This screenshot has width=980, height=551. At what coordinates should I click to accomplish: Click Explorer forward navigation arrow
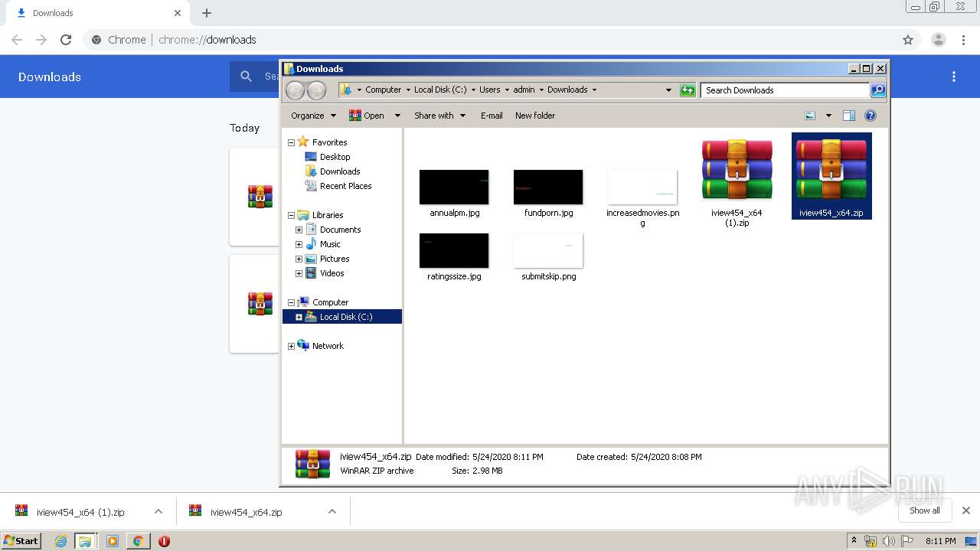[316, 90]
